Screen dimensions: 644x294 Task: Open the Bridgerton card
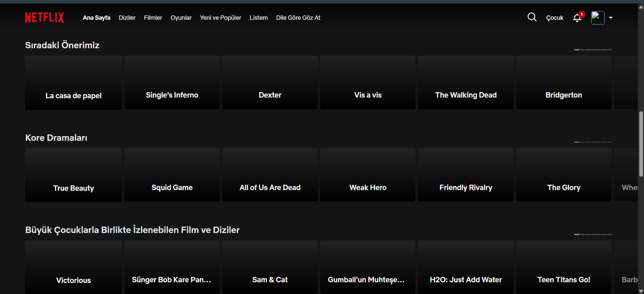pos(564,82)
